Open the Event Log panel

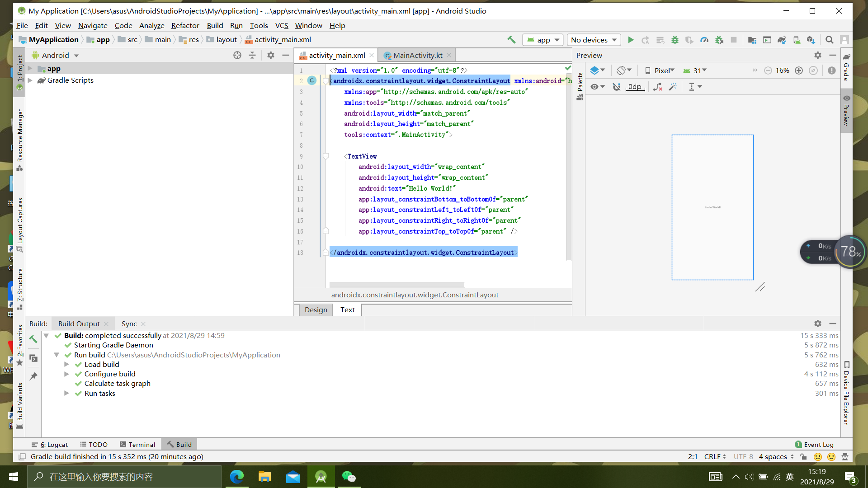point(814,444)
